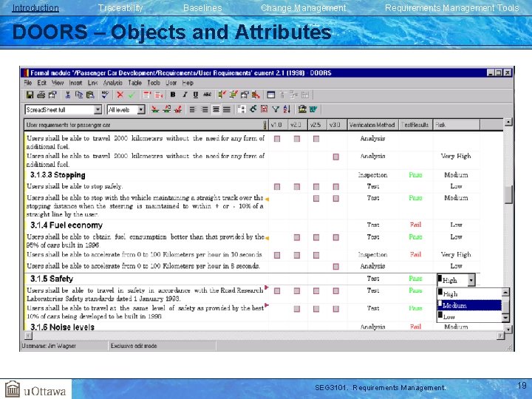The image size is (532, 399).
Task: Click the TestResults column header
Action: (415, 125)
